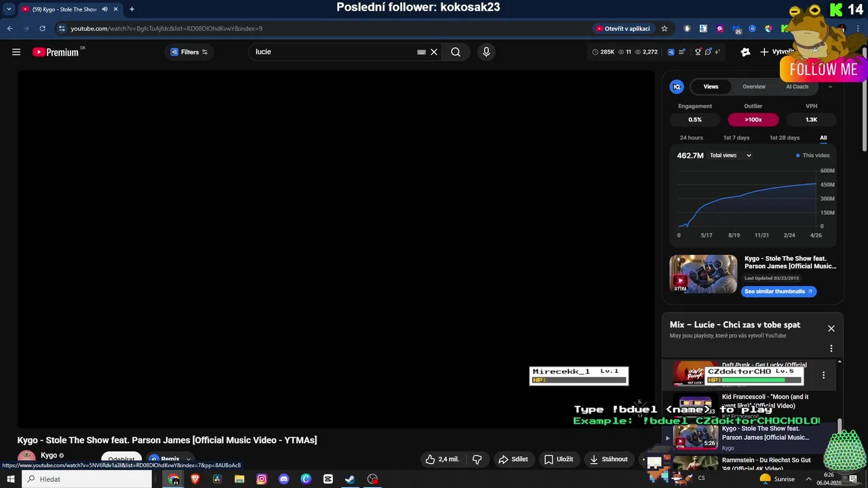Click the vidIQ panel logo icon

677,87
